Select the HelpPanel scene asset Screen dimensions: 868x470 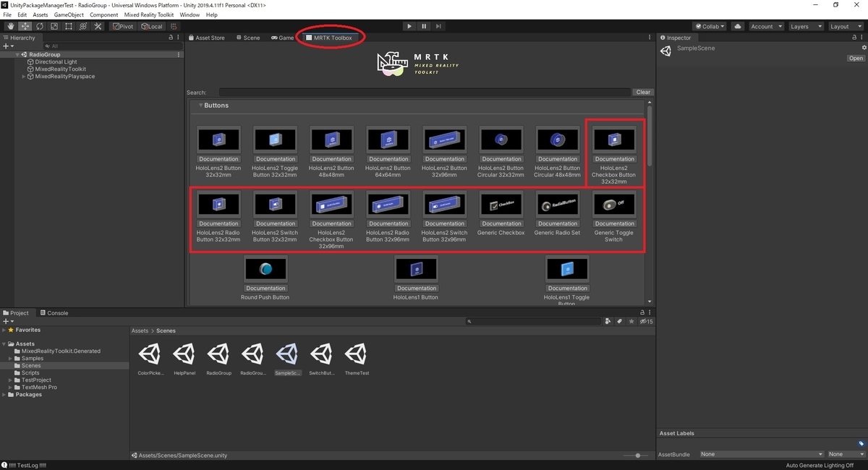[x=184, y=354]
